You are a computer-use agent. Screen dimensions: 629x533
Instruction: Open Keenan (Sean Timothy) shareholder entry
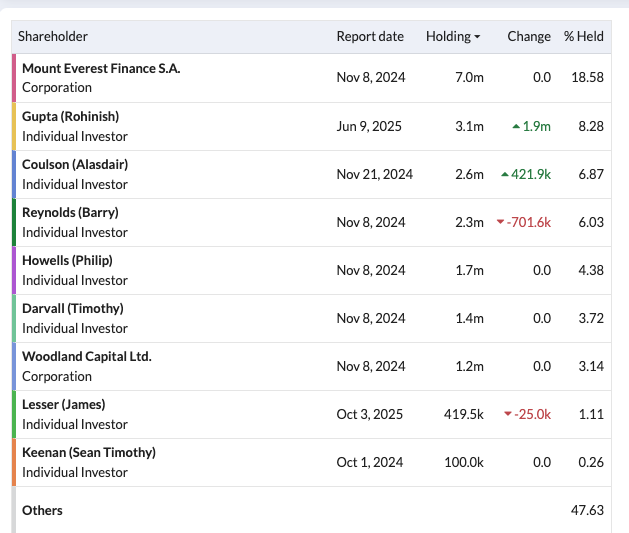[x=89, y=453]
